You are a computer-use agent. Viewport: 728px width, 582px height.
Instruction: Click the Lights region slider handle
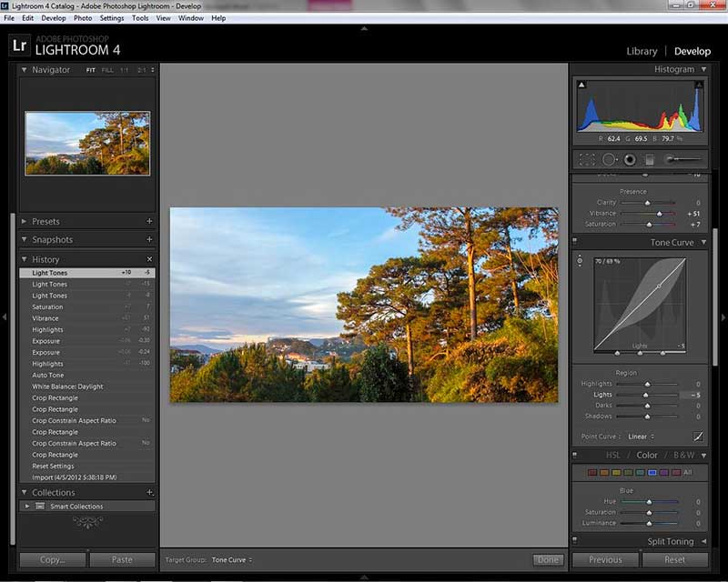click(x=645, y=395)
